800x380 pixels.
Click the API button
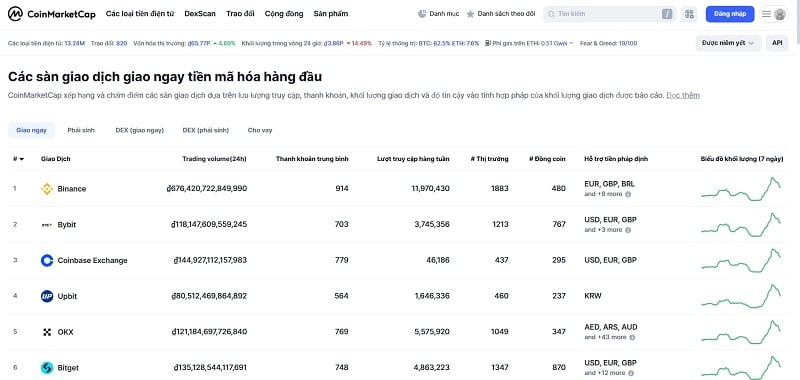click(x=777, y=43)
